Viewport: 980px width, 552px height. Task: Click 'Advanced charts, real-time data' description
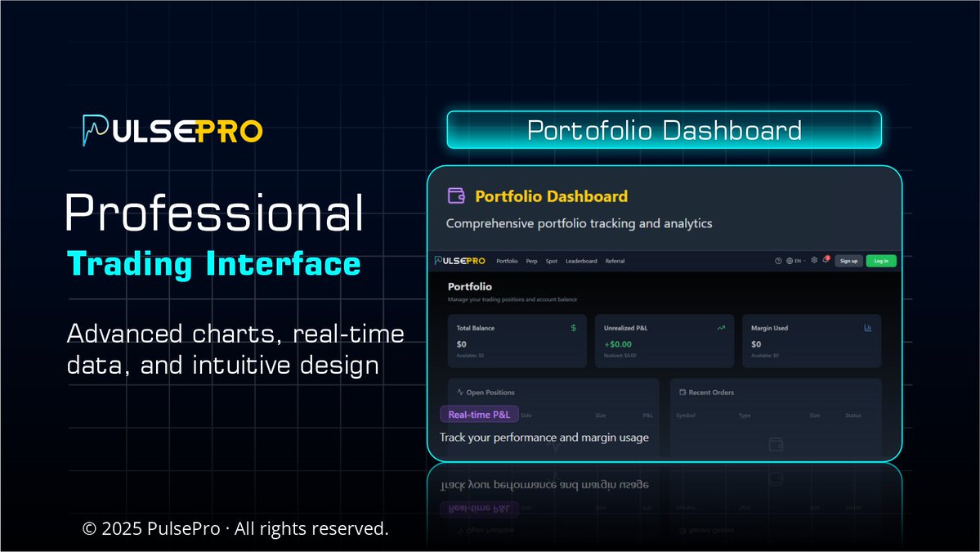click(235, 349)
